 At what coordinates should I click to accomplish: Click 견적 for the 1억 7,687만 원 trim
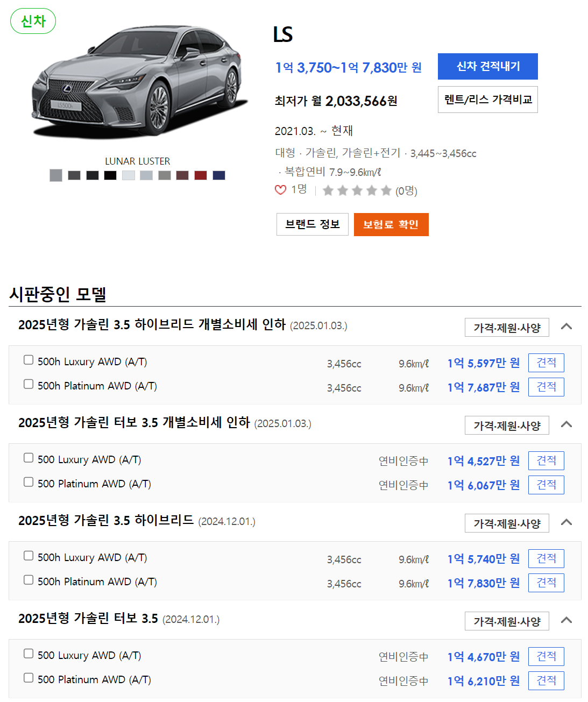point(546,387)
